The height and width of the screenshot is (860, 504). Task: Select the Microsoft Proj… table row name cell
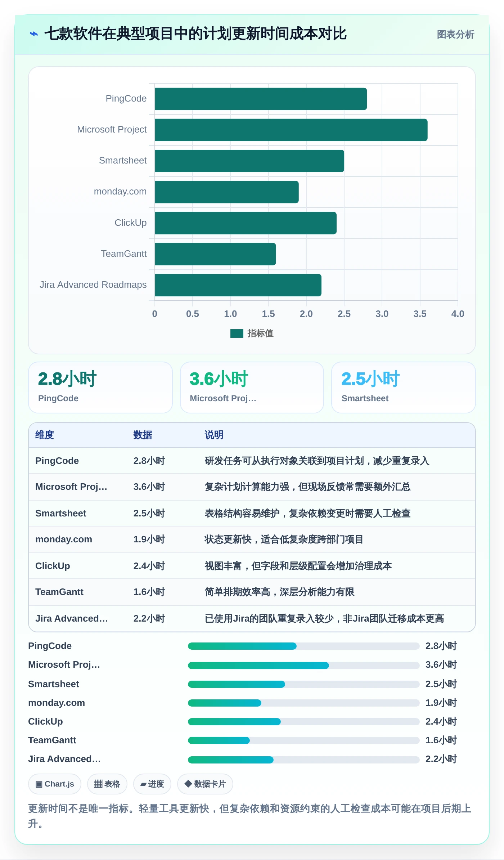point(71,487)
